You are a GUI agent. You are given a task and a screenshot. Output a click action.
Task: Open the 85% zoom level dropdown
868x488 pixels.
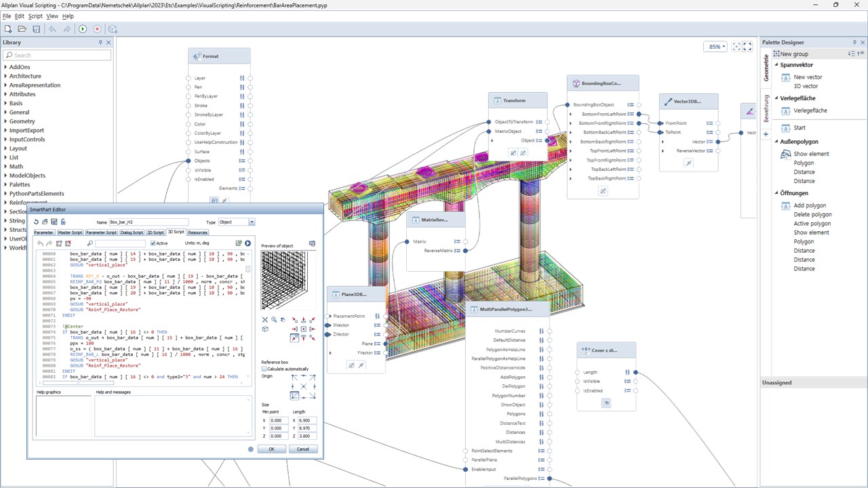tap(715, 47)
